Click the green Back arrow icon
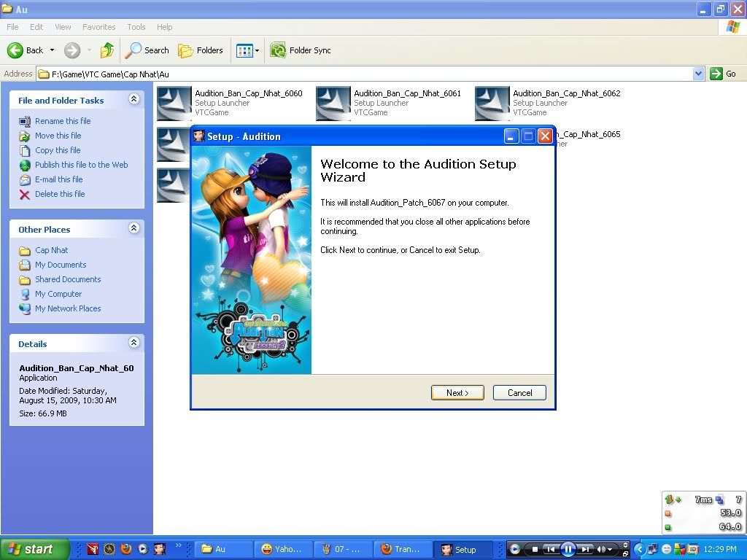The image size is (747, 560). [x=15, y=50]
